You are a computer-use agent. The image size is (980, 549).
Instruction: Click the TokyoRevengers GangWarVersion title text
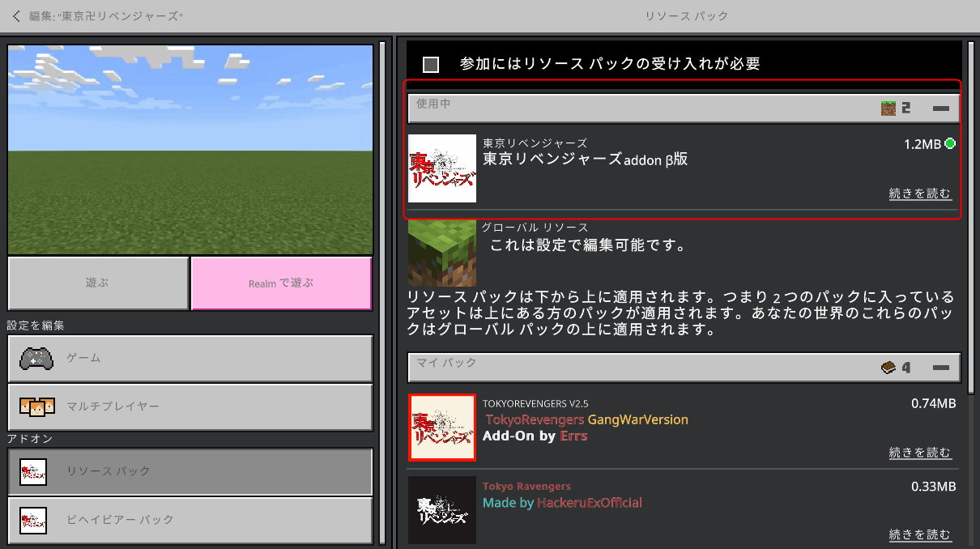coord(587,419)
